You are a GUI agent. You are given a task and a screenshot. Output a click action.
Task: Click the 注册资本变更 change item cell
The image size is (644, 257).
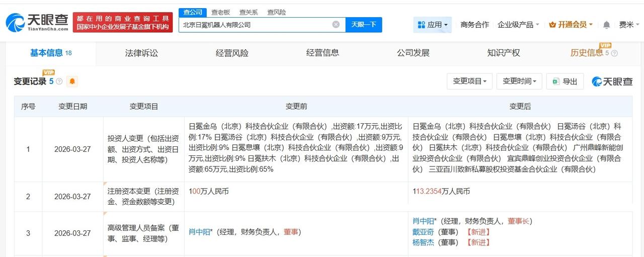pyautogui.click(x=143, y=197)
